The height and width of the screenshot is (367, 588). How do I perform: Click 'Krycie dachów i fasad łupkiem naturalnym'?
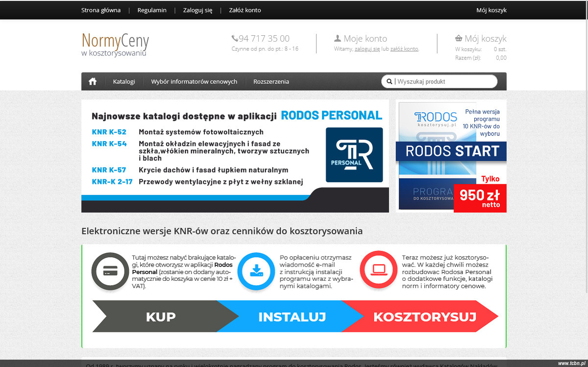click(214, 170)
